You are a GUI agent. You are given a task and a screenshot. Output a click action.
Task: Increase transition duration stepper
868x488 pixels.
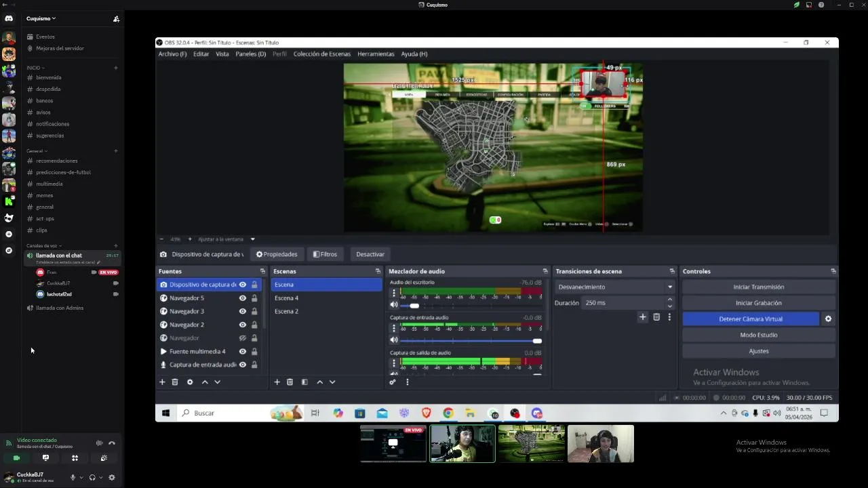click(x=670, y=300)
